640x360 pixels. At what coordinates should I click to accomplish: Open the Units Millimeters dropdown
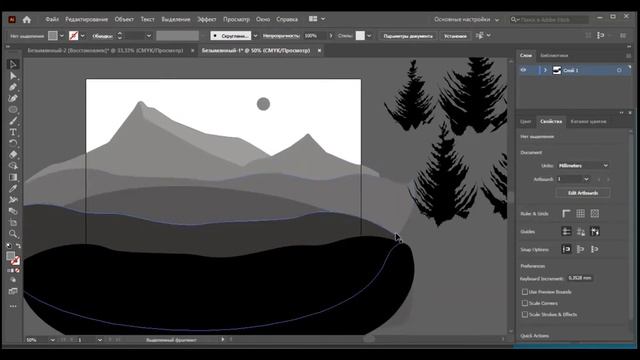point(583,166)
